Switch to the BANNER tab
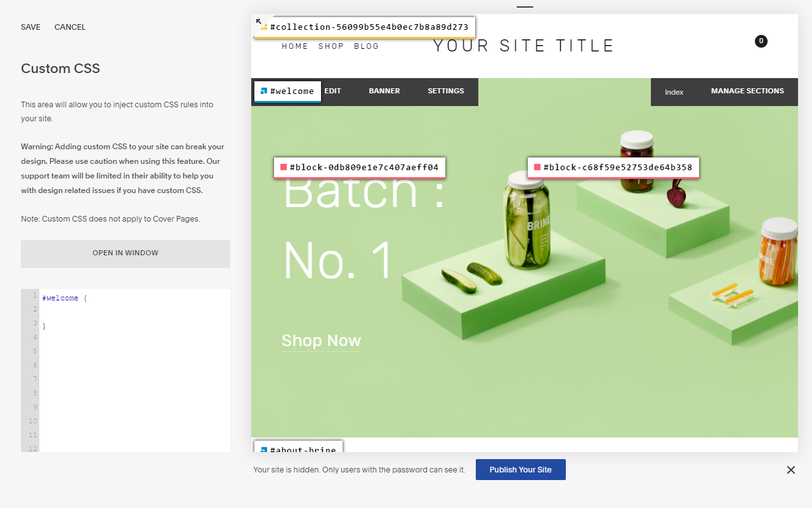The image size is (812, 508). pos(384,91)
